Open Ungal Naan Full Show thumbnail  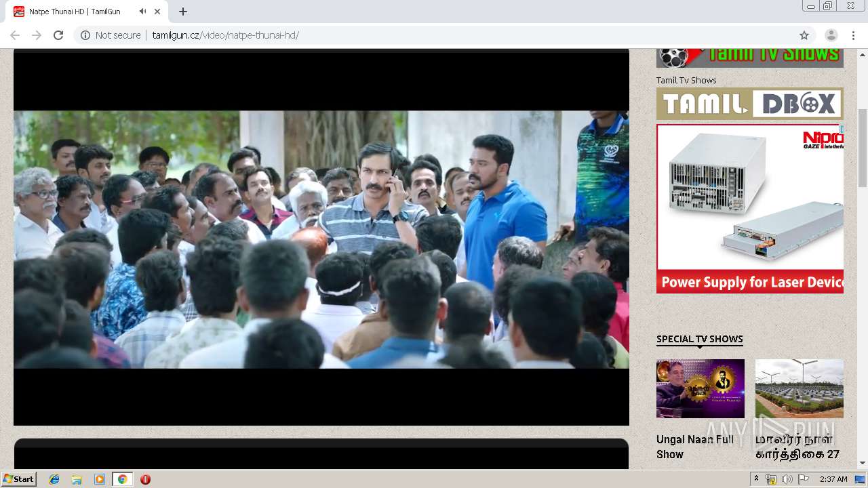(x=701, y=389)
